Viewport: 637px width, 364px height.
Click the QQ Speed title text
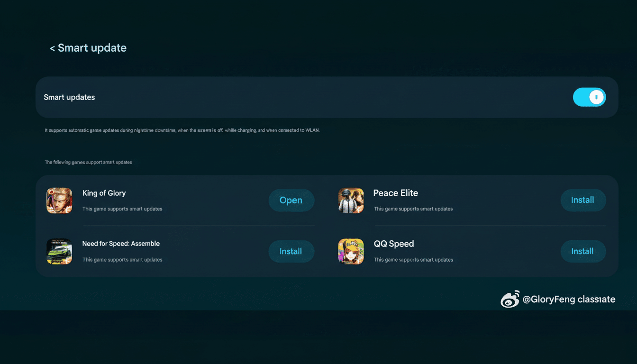(394, 243)
